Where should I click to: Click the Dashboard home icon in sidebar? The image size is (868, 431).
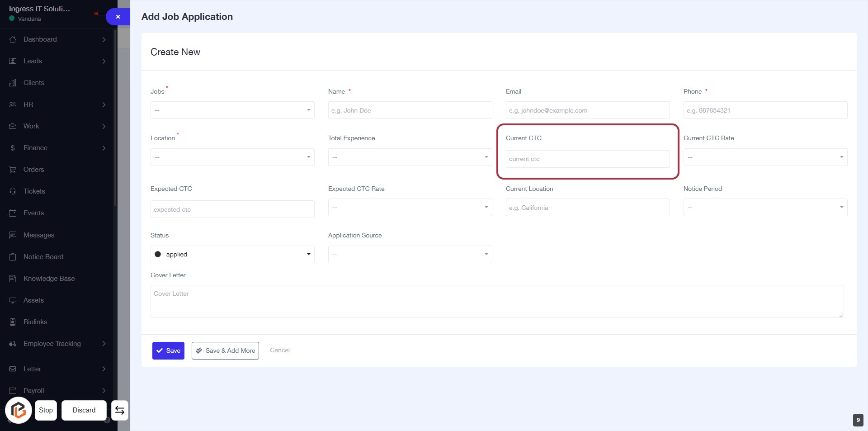(x=13, y=39)
